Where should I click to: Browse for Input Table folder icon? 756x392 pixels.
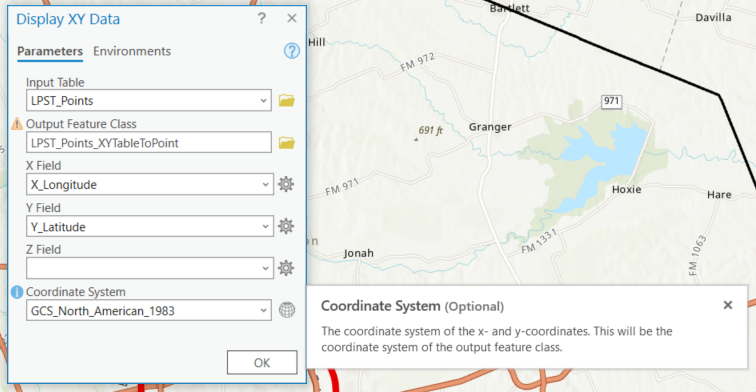(286, 100)
